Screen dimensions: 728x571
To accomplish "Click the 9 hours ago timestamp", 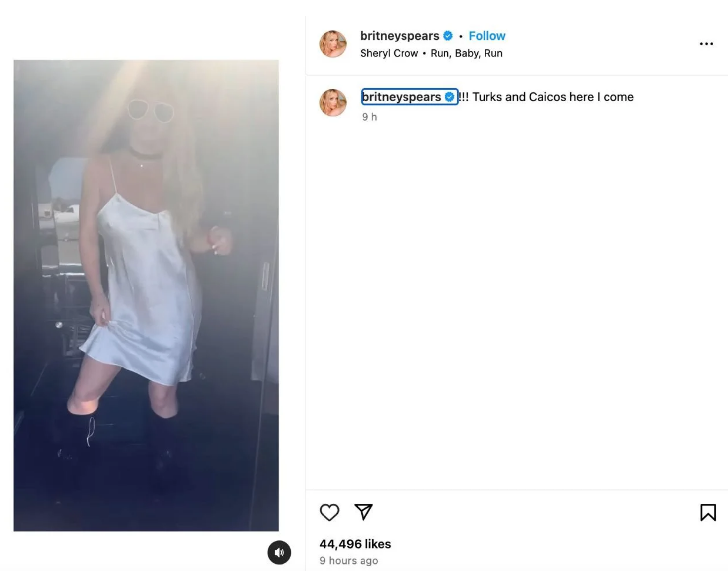I will [x=349, y=560].
